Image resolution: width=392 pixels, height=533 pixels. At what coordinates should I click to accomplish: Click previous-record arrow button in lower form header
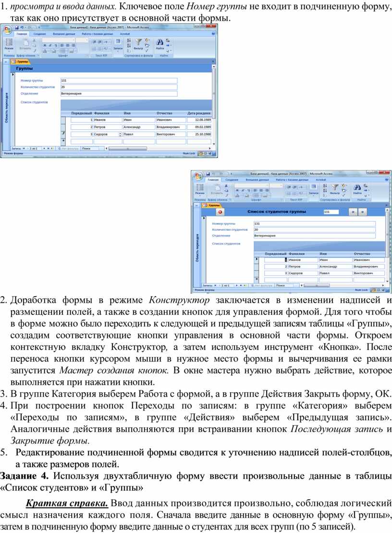point(354,212)
